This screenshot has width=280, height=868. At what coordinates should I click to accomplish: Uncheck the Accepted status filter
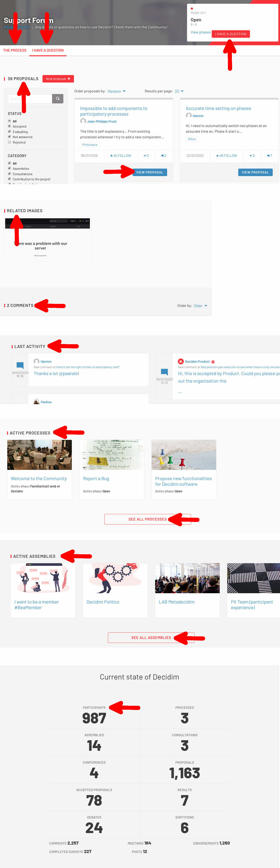[9, 126]
